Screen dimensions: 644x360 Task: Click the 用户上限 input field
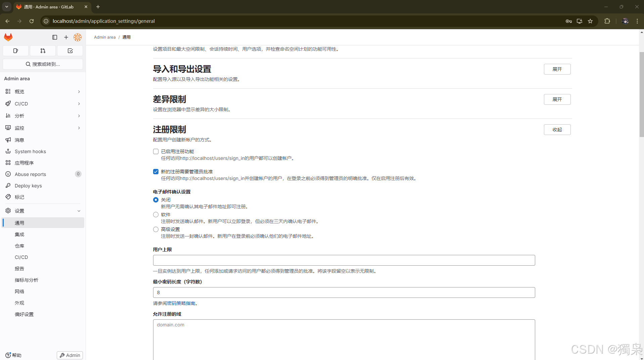344,260
